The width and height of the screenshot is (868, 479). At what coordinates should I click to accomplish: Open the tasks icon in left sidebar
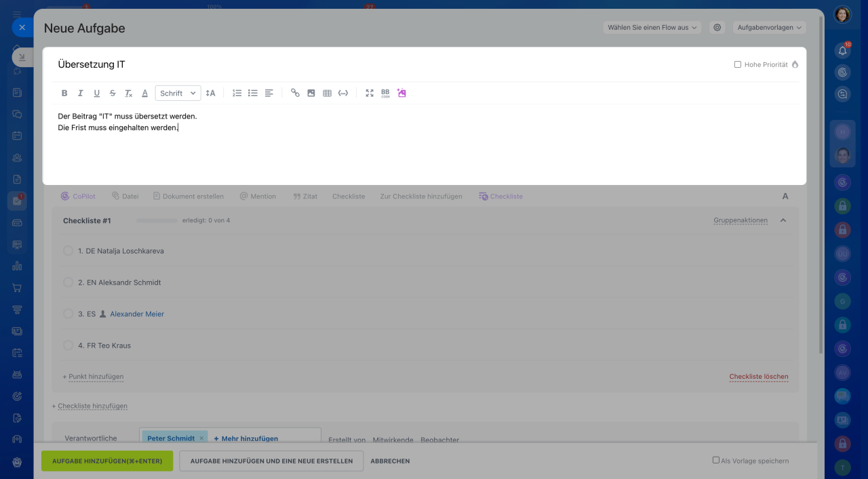click(x=17, y=201)
